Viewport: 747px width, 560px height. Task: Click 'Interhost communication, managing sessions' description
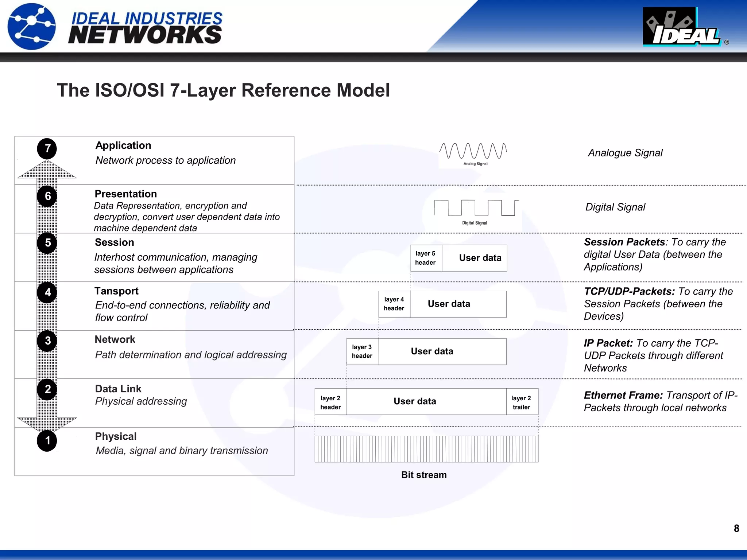coord(176,264)
